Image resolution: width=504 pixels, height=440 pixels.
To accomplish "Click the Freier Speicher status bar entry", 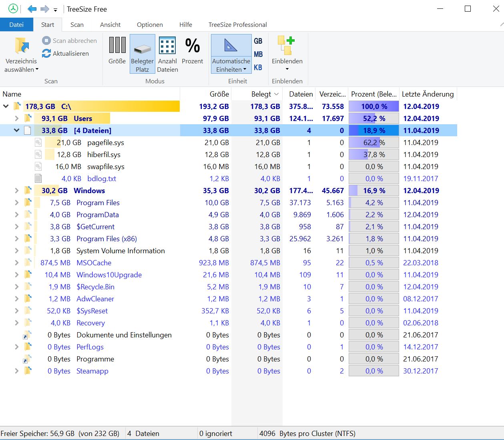I will 60,433.
